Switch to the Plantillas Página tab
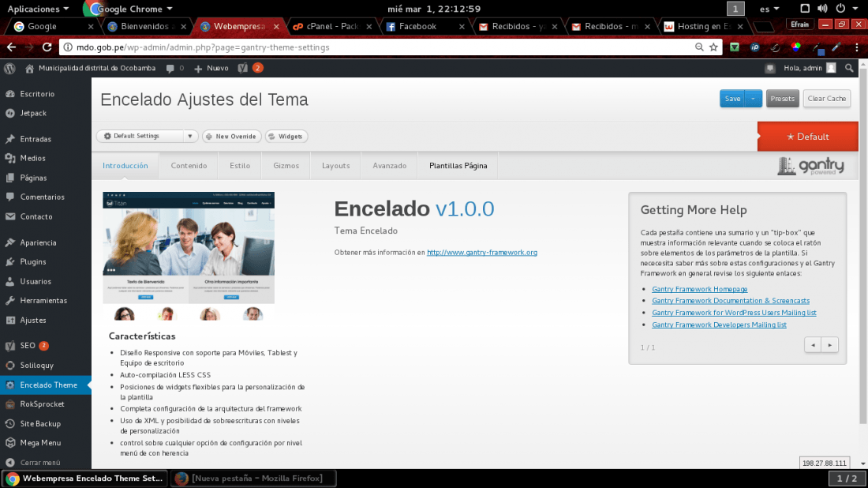Viewport: 868px width, 488px height. pyautogui.click(x=458, y=166)
